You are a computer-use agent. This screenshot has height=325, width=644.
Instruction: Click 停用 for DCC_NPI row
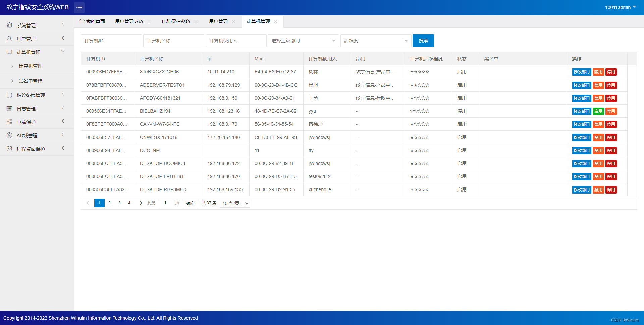point(611,151)
